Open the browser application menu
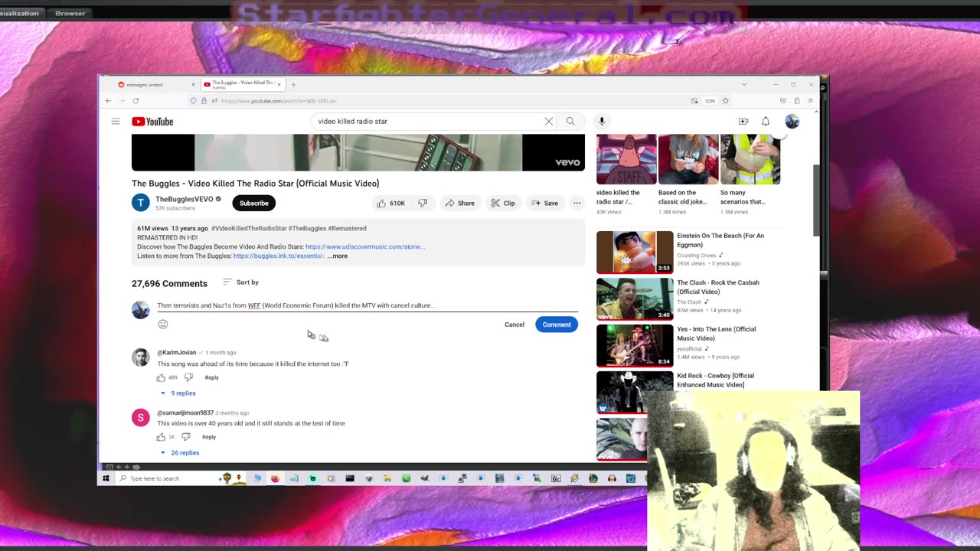This screenshot has width=980, height=551. (x=810, y=101)
